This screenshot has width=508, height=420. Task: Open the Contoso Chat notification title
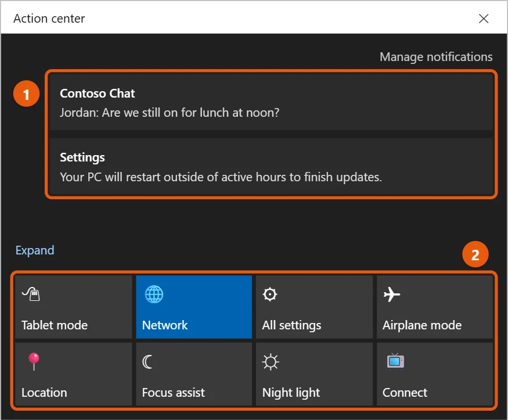pos(97,94)
